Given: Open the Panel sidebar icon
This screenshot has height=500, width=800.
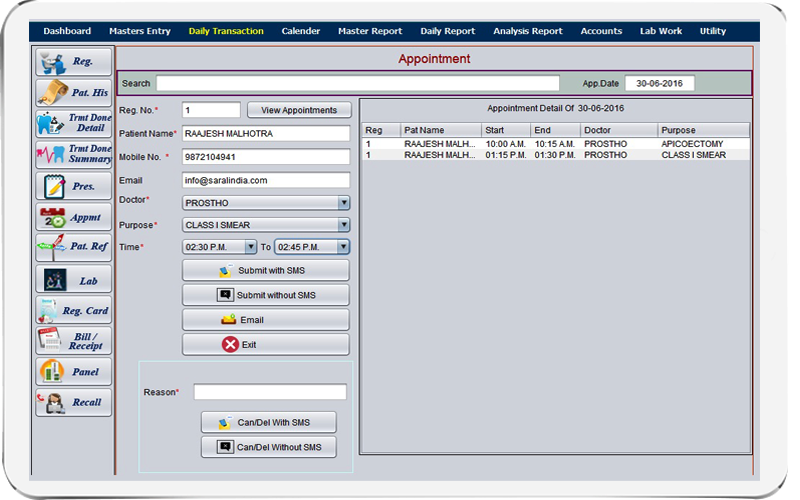Looking at the screenshot, I should click(73, 371).
